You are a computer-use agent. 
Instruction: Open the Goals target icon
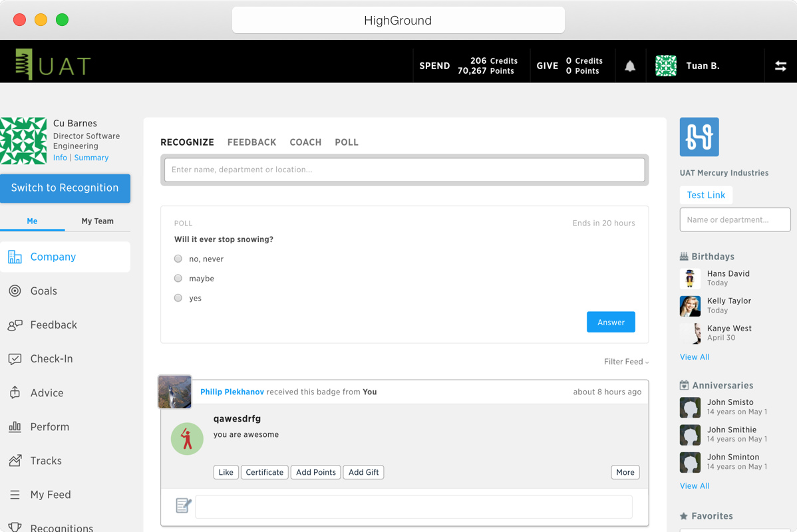coord(15,291)
